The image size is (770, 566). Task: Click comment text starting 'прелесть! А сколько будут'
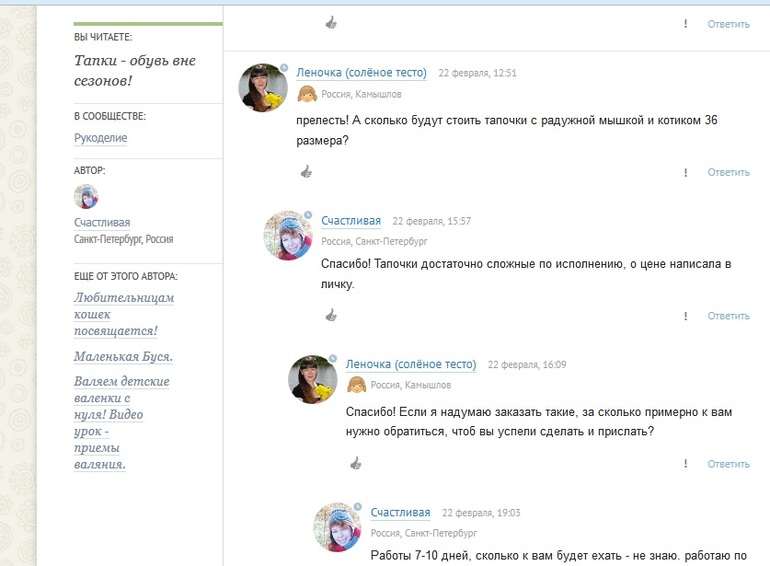click(507, 130)
